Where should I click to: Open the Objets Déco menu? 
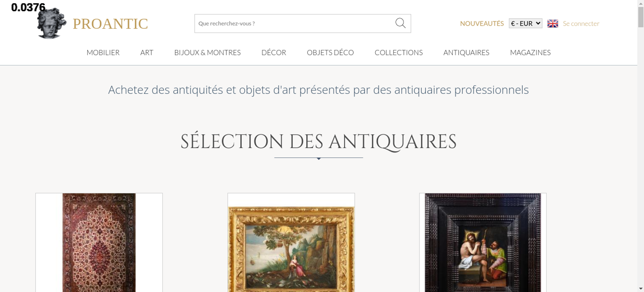tap(330, 52)
